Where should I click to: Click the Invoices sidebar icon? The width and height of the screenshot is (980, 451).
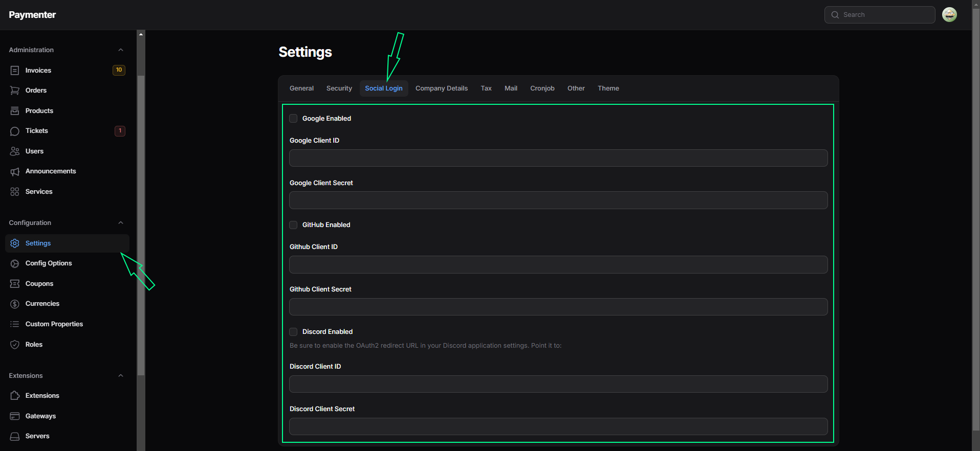(15, 71)
